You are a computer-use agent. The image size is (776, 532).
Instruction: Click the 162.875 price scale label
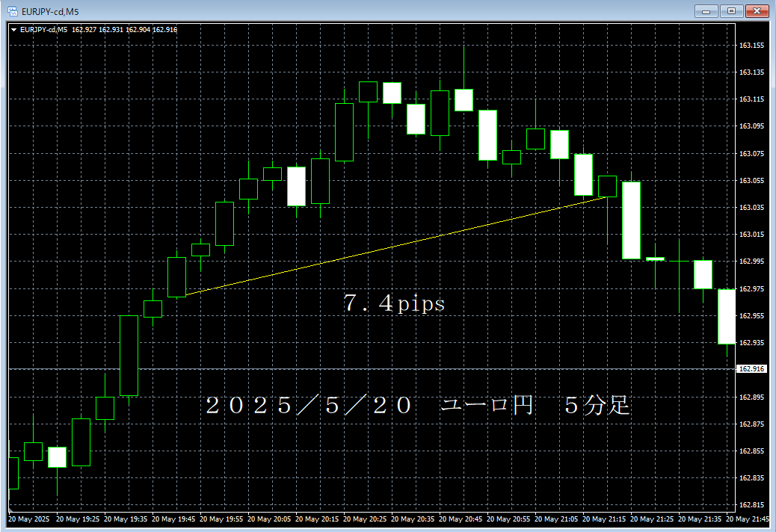tap(751, 424)
